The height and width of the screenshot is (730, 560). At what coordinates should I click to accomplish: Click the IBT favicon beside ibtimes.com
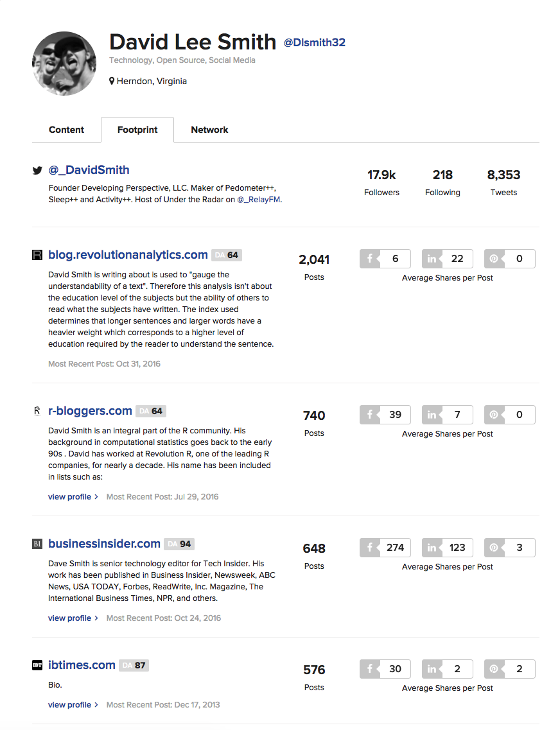pyautogui.click(x=37, y=665)
